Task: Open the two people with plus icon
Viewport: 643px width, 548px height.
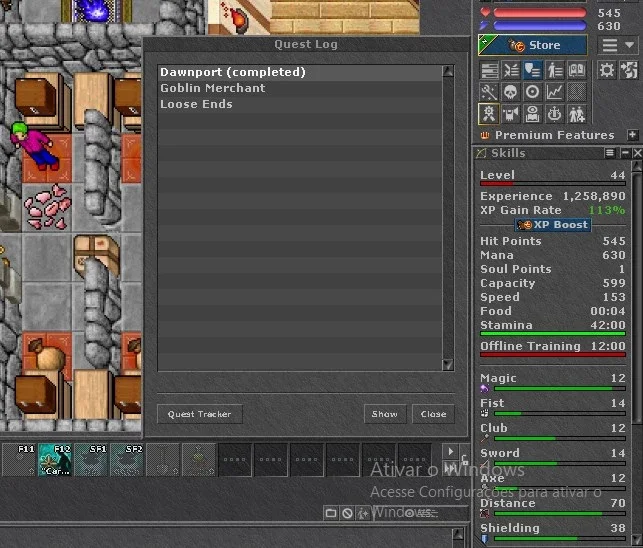Action: coord(577,114)
